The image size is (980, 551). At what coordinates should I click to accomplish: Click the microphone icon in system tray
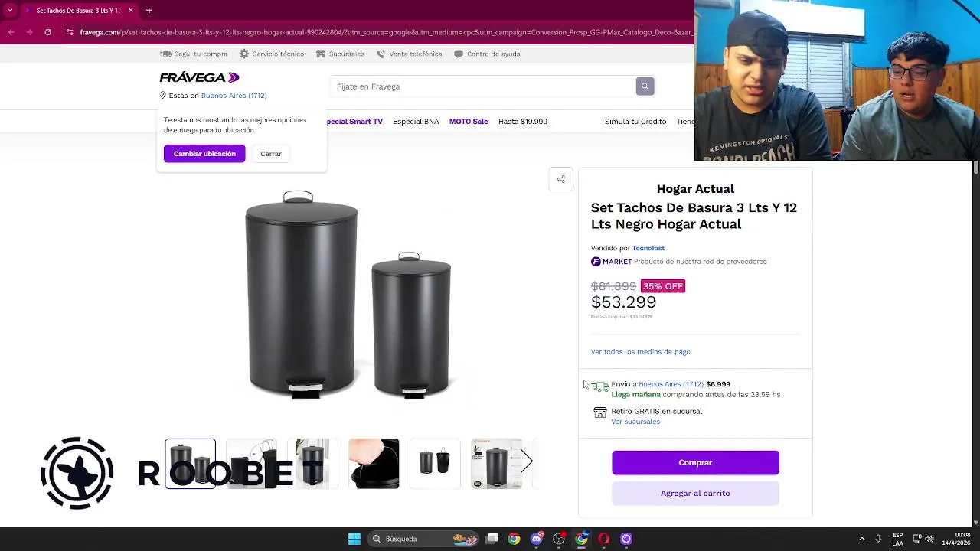[x=878, y=539]
